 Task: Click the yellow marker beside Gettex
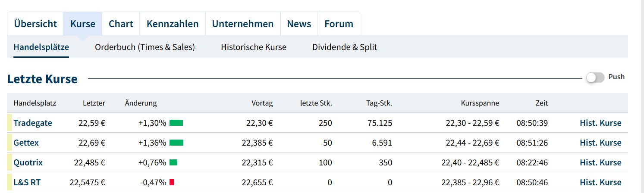coord(9,143)
